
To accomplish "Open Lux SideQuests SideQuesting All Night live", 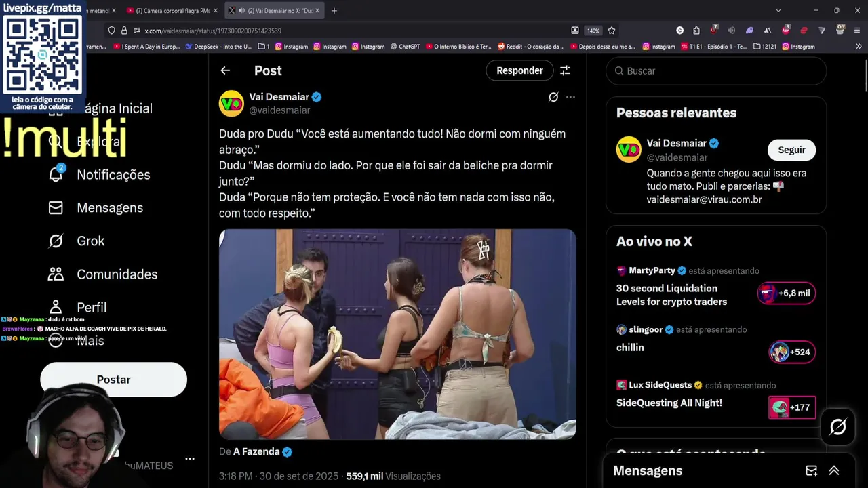I will point(669,403).
